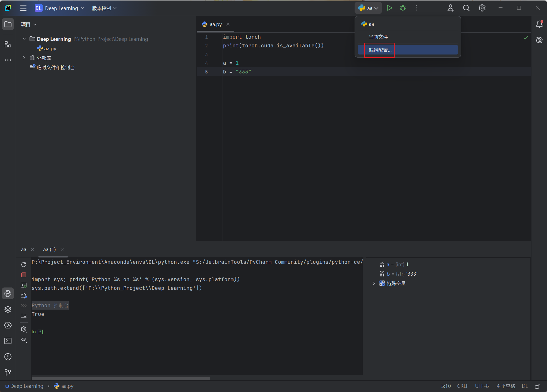Click the green inspections checkmark
The image size is (547, 392).
pos(526,38)
